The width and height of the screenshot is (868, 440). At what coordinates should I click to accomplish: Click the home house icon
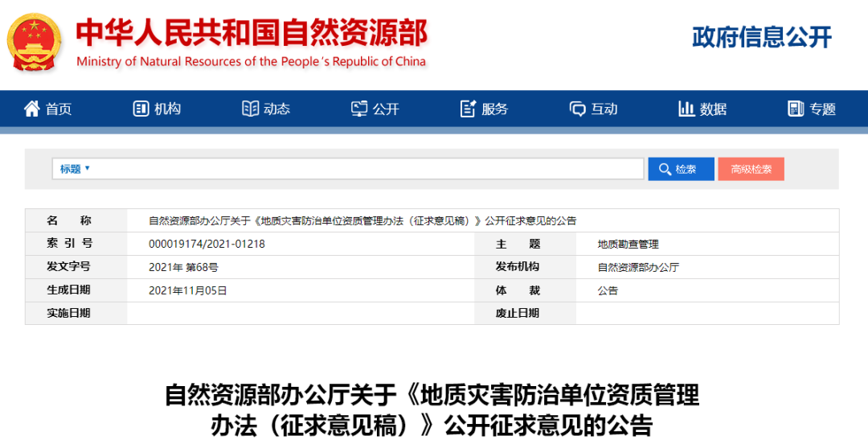pyautogui.click(x=31, y=109)
